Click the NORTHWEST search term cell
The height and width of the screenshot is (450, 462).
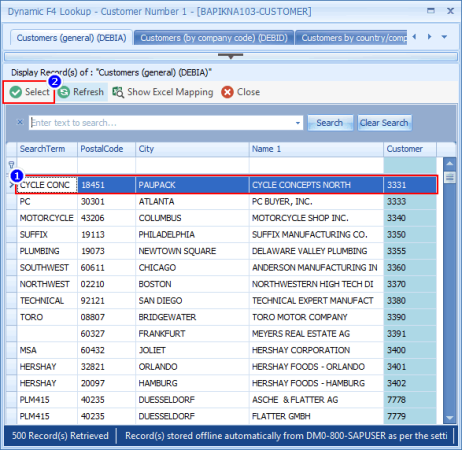pyautogui.click(x=47, y=284)
